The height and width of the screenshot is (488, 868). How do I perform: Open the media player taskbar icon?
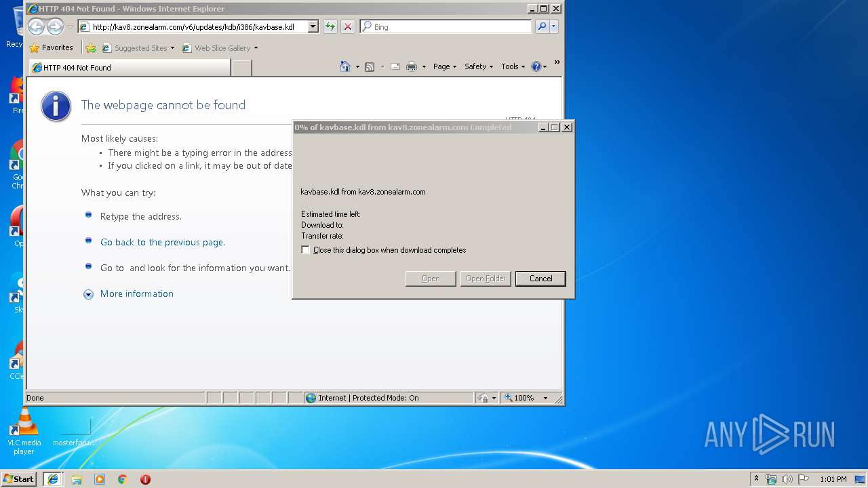pos(100,479)
